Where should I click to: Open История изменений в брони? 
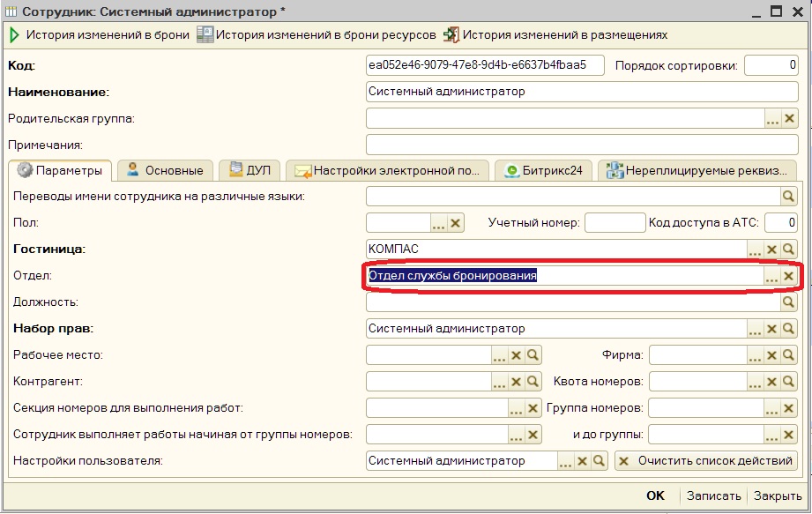100,35
